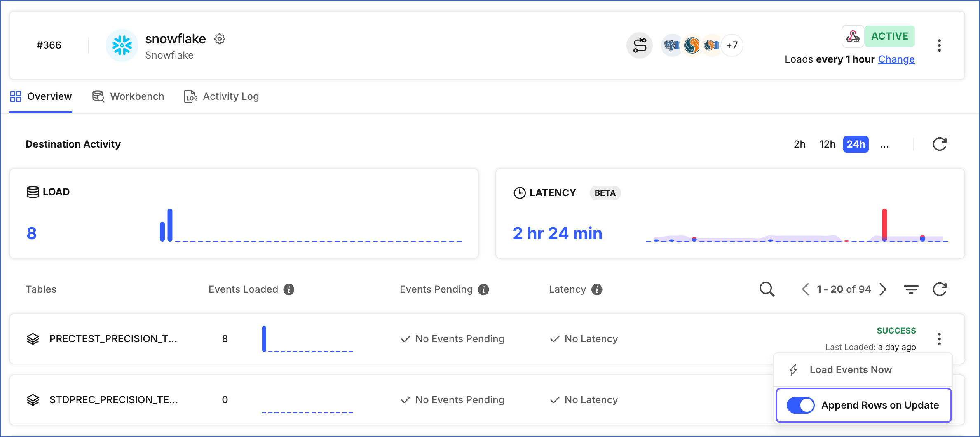980x437 pixels.
Task: Show info for Latency column
Action: 597,289
